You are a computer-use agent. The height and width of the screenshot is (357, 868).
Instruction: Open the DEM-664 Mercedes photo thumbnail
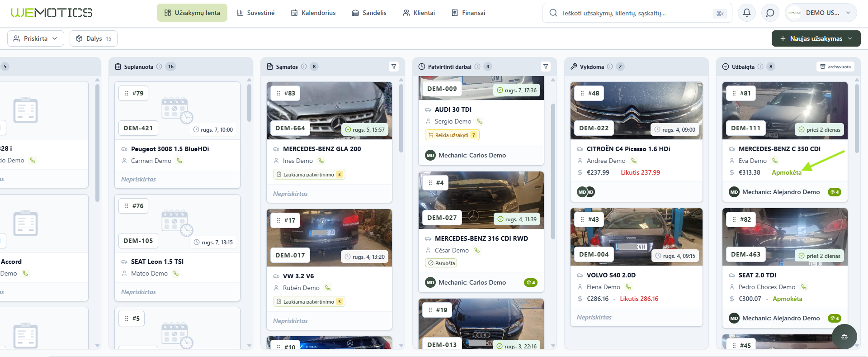click(329, 110)
